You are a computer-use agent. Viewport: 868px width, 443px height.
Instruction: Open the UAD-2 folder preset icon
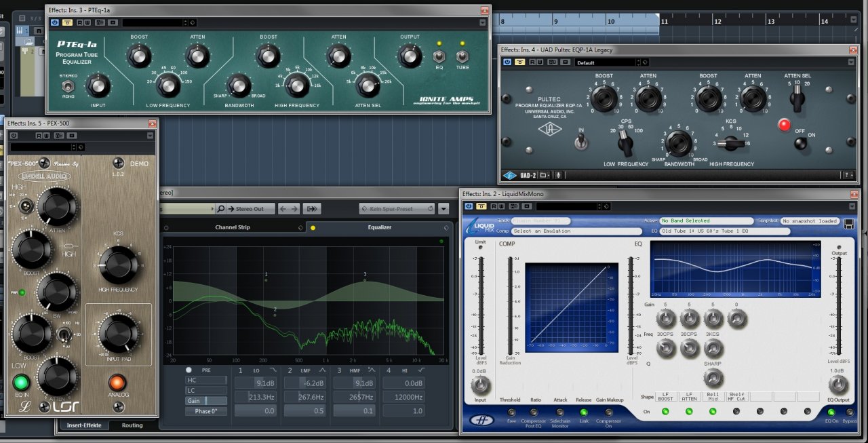tap(545, 176)
